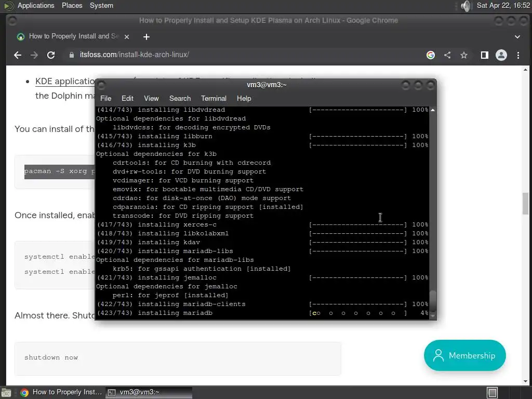Expand the Chrome tab search chevron

[517, 37]
